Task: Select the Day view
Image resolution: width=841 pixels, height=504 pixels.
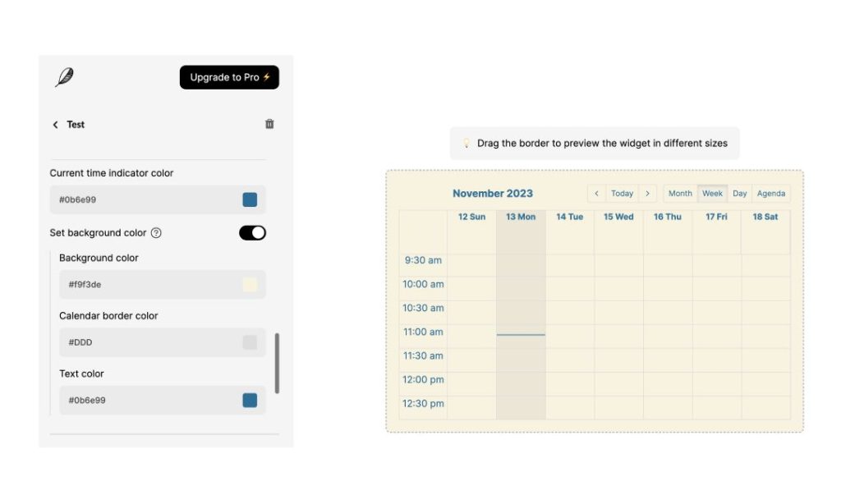Action: pos(739,193)
